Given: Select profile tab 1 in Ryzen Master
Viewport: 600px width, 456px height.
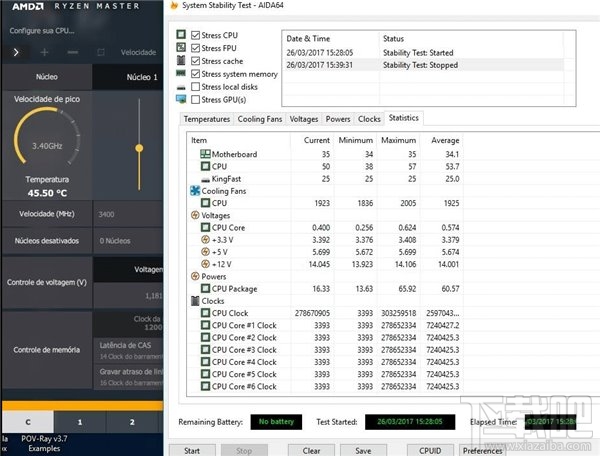Looking at the screenshot, I should coord(80,422).
